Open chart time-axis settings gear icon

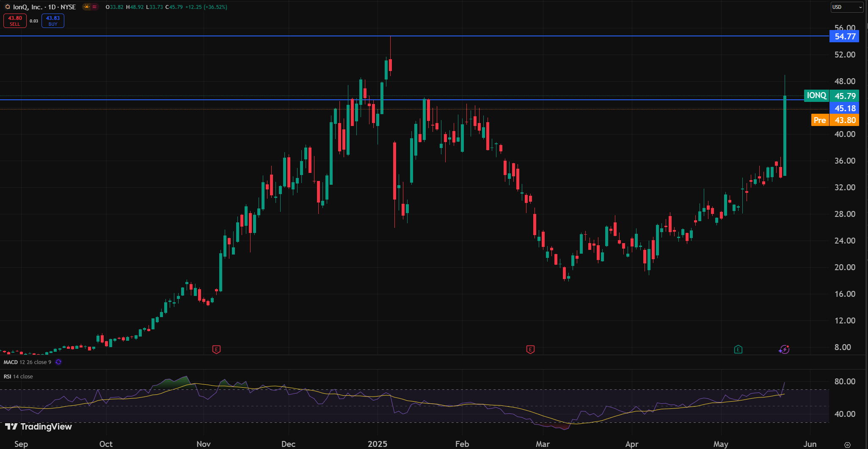pyautogui.click(x=847, y=444)
